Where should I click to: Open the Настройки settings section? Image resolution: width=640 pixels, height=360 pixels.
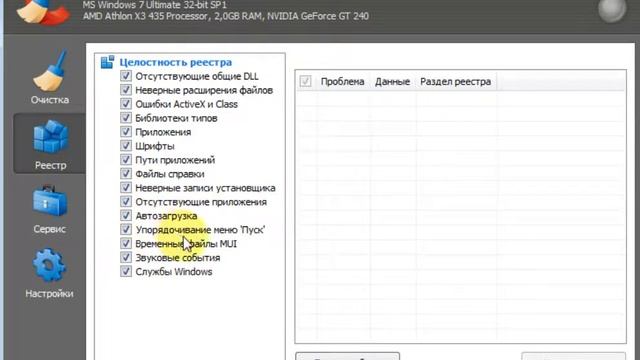(49, 273)
